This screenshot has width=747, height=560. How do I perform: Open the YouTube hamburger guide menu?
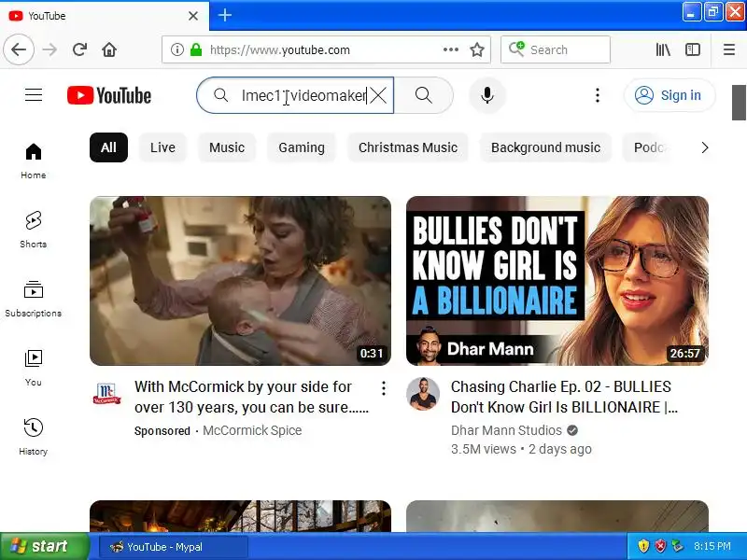pyautogui.click(x=34, y=95)
